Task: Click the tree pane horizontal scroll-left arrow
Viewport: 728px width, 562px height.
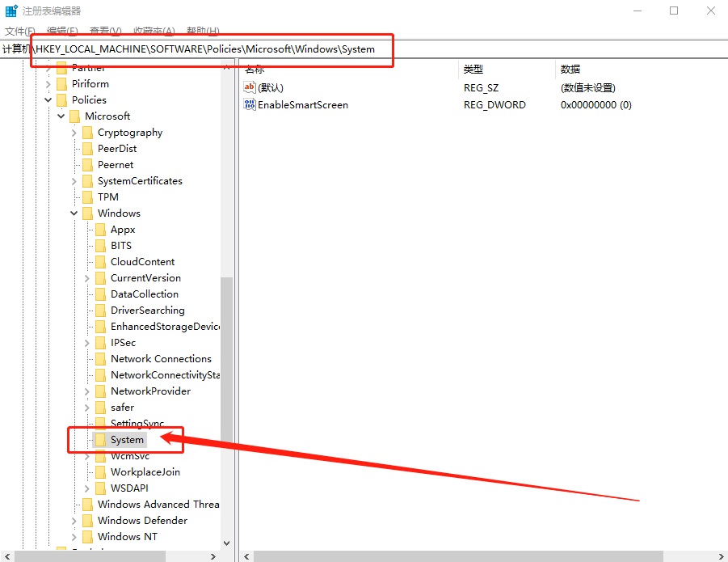Action: 7,556
